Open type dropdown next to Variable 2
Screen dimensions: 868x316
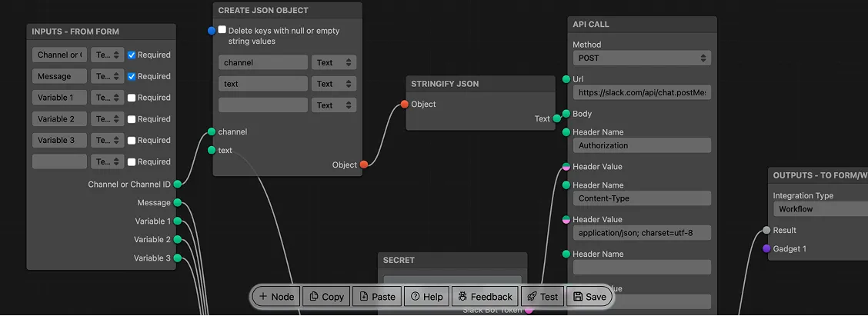108,119
